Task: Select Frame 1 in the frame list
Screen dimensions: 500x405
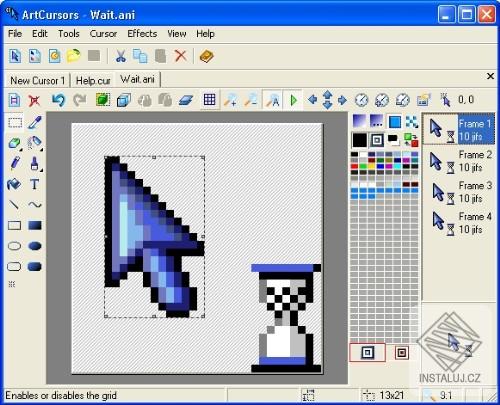Action: [x=459, y=130]
